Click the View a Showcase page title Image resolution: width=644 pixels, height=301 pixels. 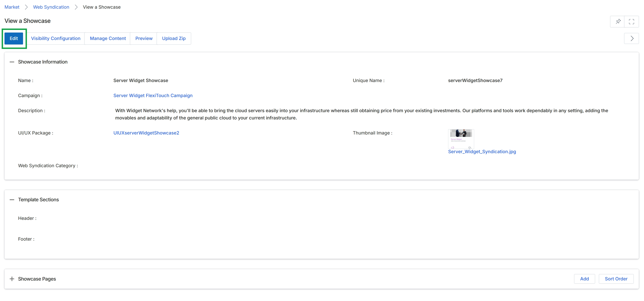coord(28,21)
